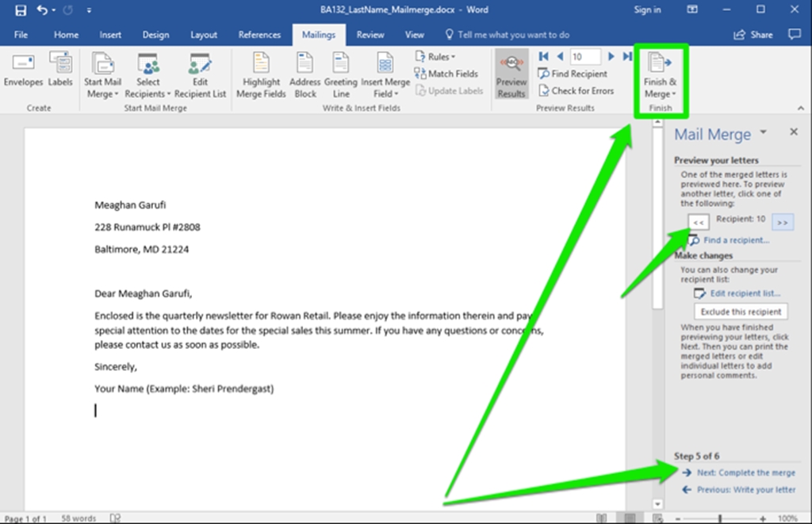Click Highlight Merge Fields icon
The height and width of the screenshot is (524, 812).
pos(261,75)
